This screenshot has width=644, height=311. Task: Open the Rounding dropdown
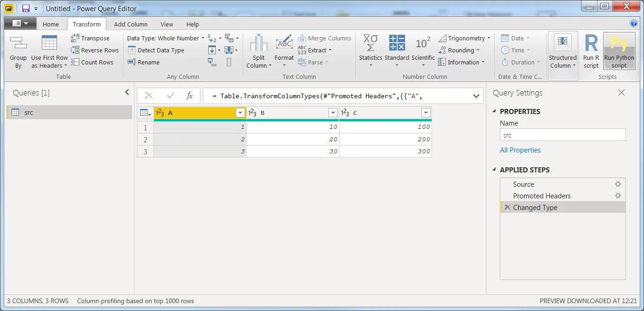459,50
